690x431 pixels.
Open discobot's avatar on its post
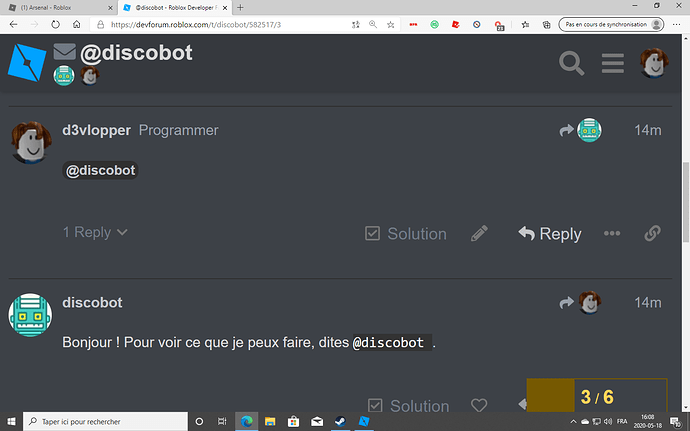(x=30, y=315)
